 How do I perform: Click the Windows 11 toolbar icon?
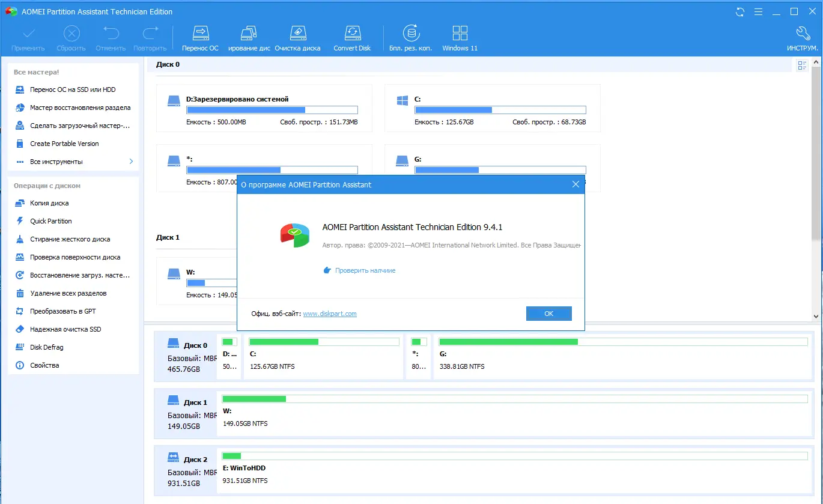click(x=460, y=36)
